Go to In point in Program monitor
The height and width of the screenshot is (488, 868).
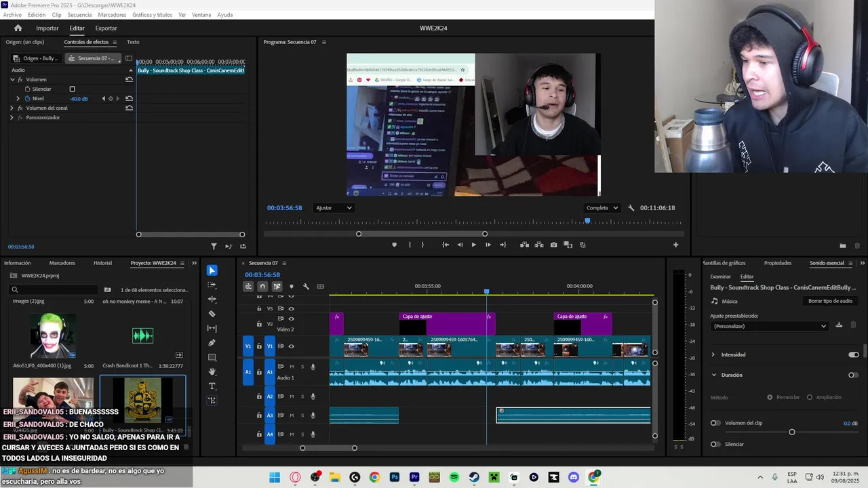(446, 245)
